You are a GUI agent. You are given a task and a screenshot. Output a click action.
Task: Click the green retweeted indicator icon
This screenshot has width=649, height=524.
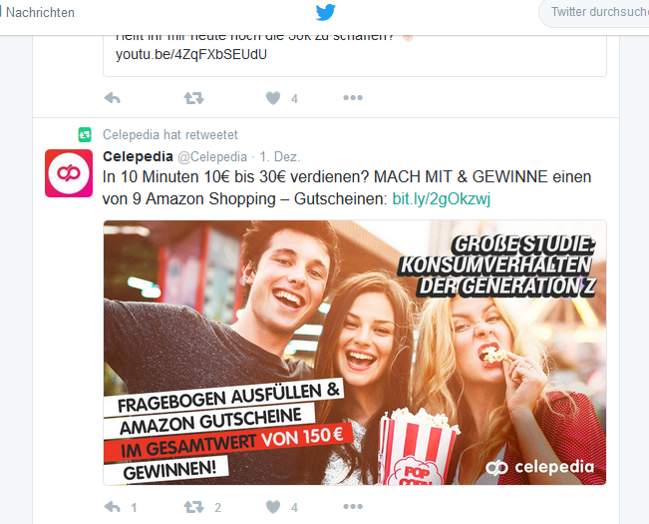pos(85,135)
